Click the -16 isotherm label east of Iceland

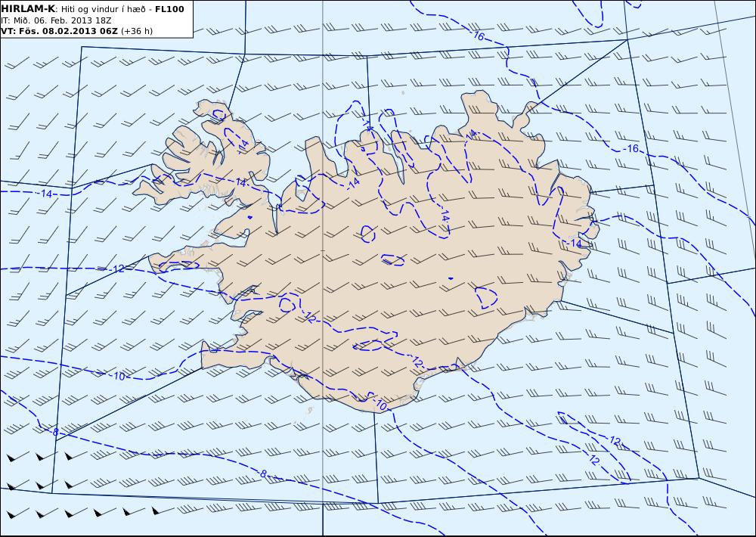[631, 148]
